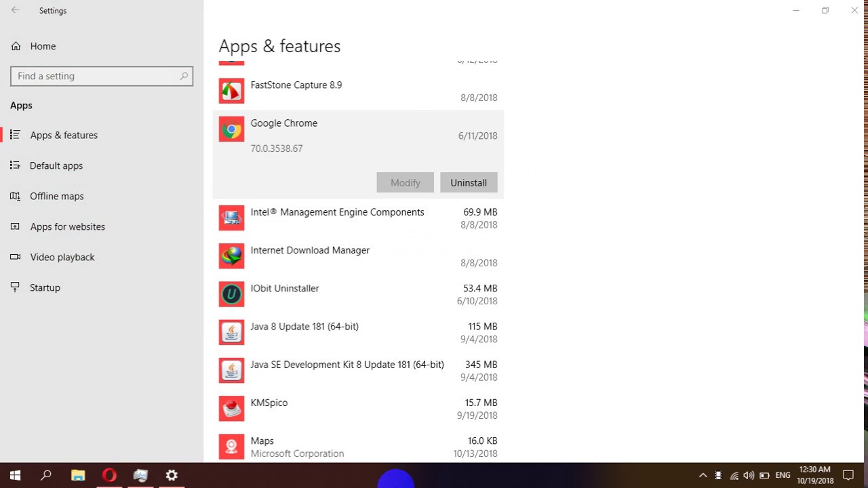The image size is (868, 488).
Task: Open the Wi-Fi network tray icon
Action: [x=734, y=476]
